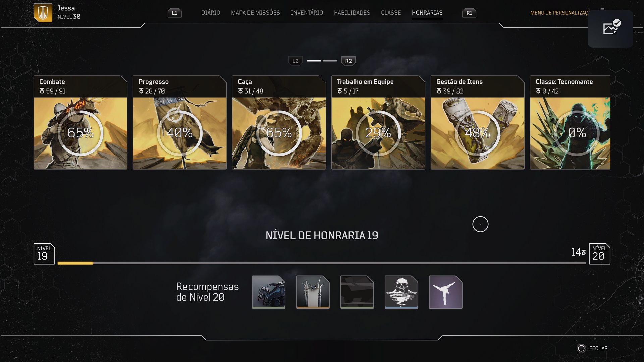Open the Gestão de Itens card
644x362 pixels.
click(x=478, y=123)
